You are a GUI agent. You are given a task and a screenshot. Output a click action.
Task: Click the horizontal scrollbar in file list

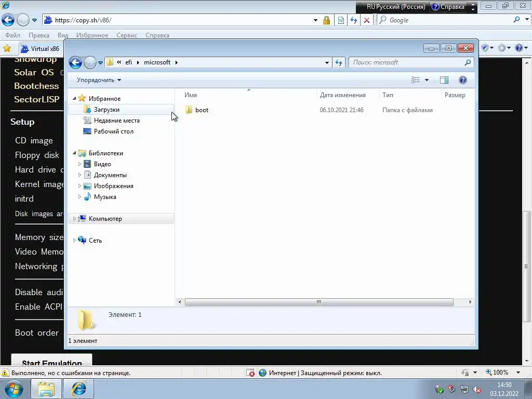(x=319, y=302)
